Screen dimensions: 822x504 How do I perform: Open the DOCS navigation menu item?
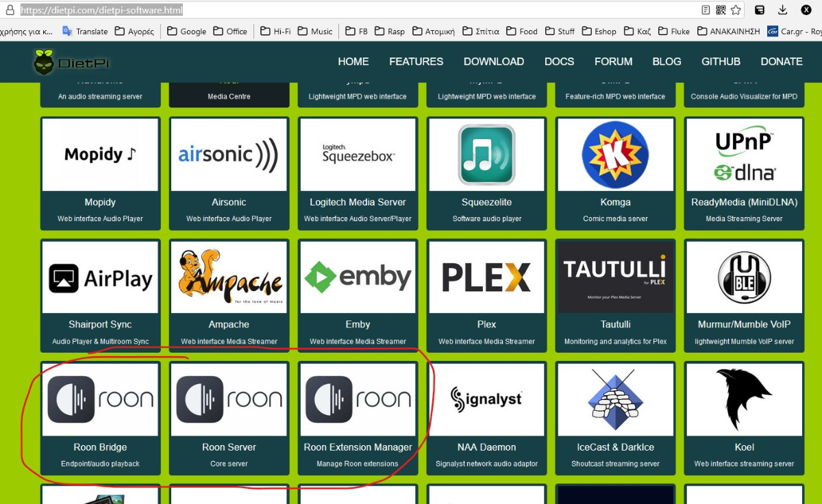tap(559, 62)
